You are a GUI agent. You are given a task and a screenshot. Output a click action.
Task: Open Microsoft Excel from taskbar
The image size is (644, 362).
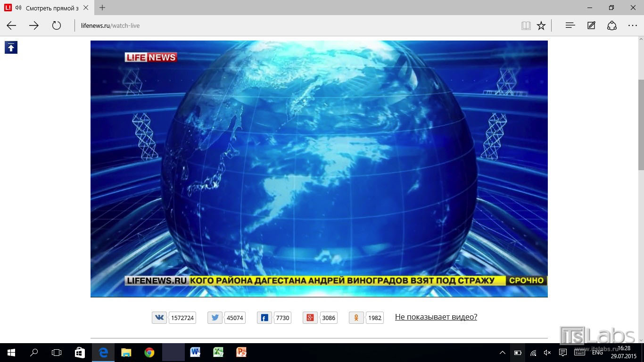218,352
